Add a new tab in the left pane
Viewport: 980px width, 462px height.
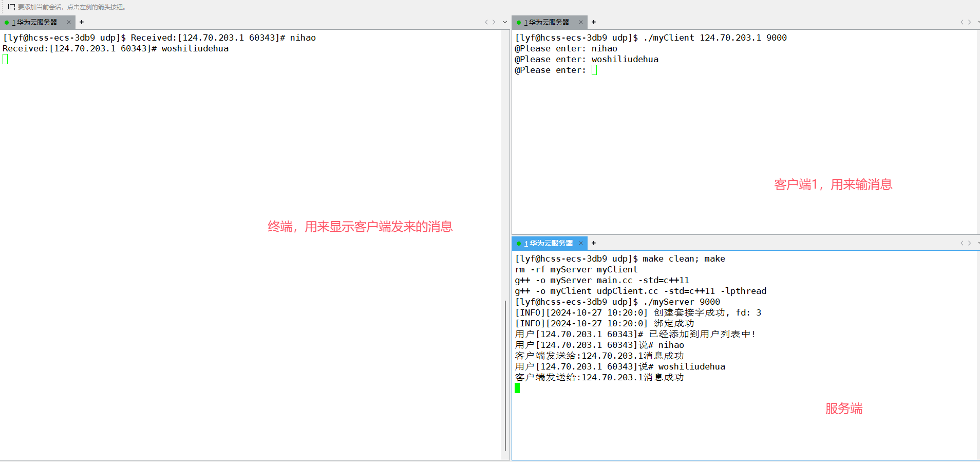pos(82,22)
